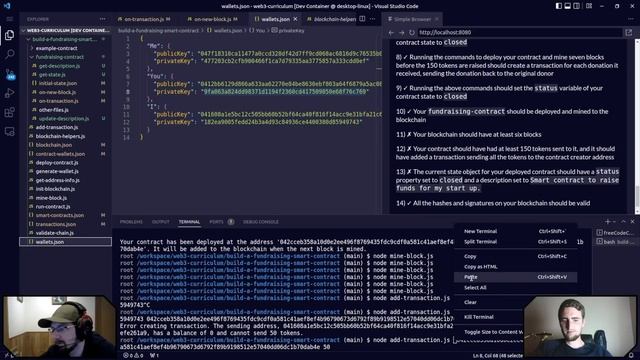Open the Remote Explorer view

coord(9,131)
